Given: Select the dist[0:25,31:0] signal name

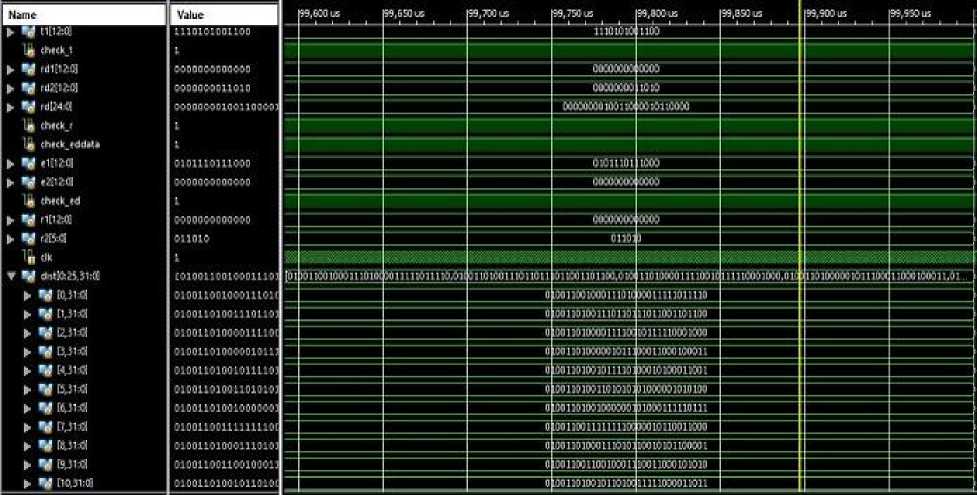Looking at the screenshot, I should click(70, 276).
